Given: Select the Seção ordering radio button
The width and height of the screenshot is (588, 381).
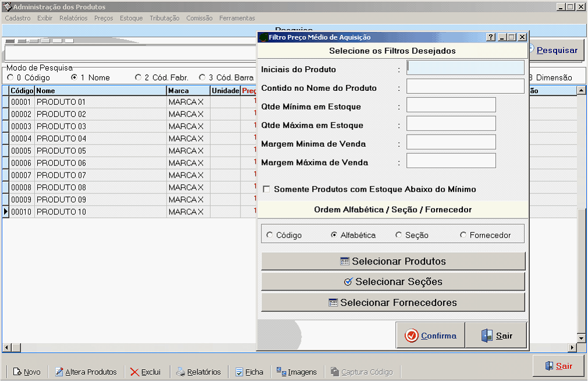Looking at the screenshot, I should (399, 235).
